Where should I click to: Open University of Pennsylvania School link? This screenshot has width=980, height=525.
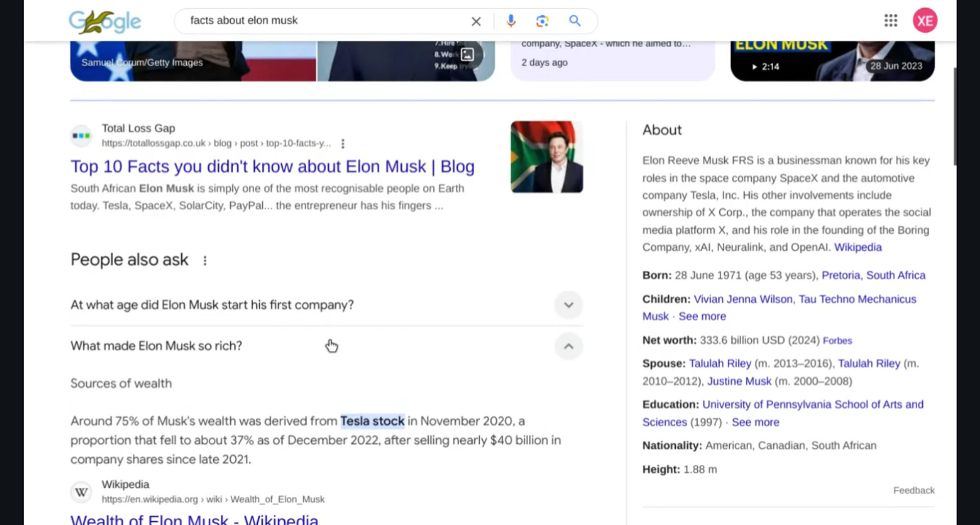(x=813, y=404)
